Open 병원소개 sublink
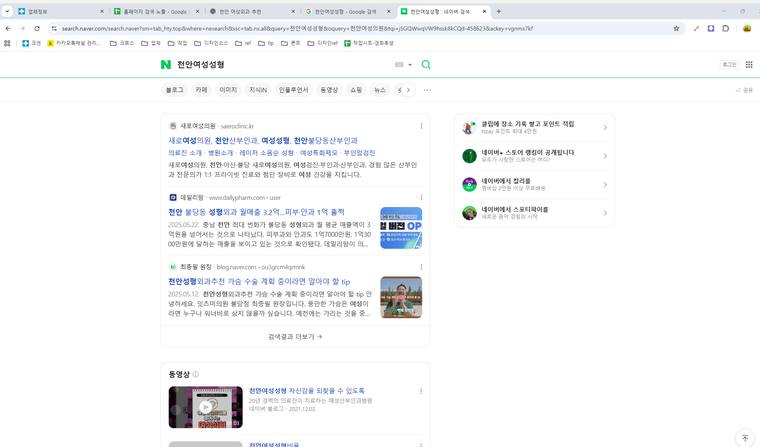The height and width of the screenshot is (447, 760). 221,153
